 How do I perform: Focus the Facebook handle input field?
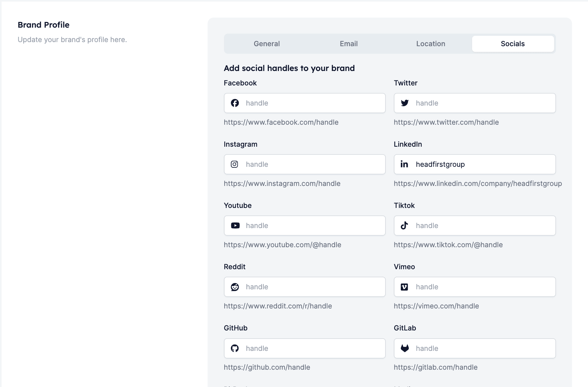[305, 103]
